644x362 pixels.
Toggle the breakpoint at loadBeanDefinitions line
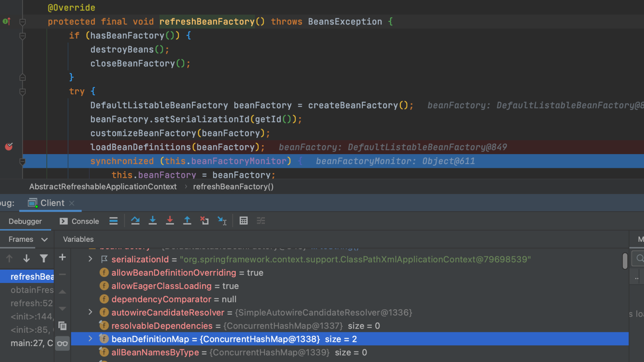pyautogui.click(x=9, y=147)
